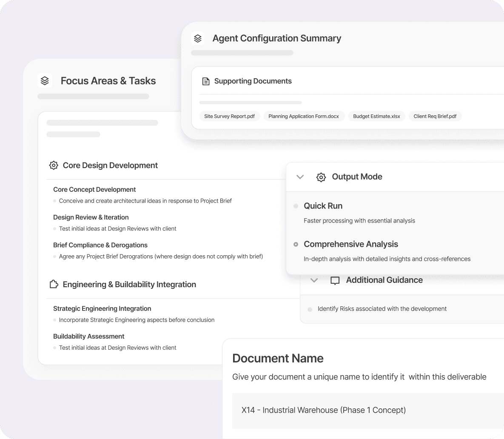Open the Site Survey Report.pdf chip
The height and width of the screenshot is (439, 504).
click(x=230, y=116)
